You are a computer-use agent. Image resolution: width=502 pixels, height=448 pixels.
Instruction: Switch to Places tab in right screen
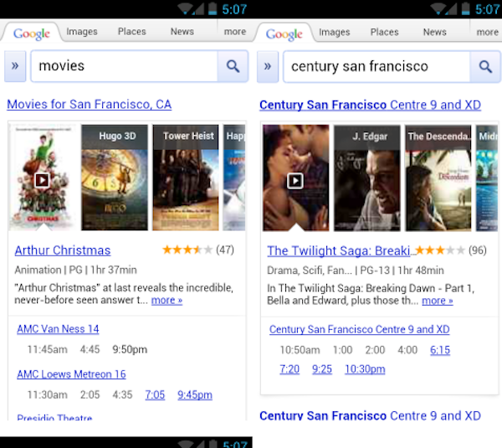[385, 32]
